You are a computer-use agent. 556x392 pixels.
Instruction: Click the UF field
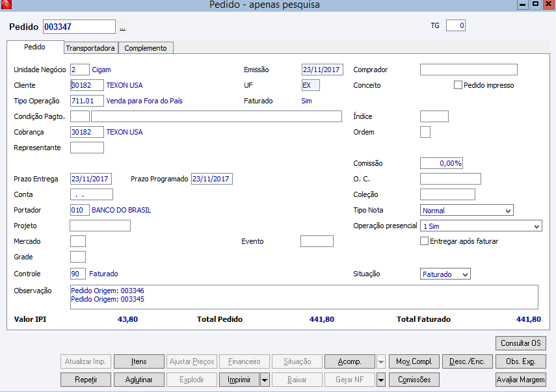pyautogui.click(x=311, y=85)
